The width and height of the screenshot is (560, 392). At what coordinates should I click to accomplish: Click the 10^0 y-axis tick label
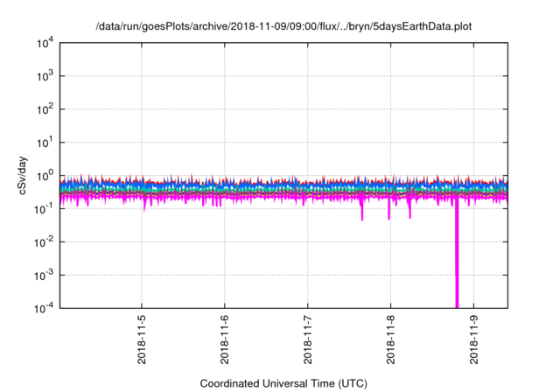45,176
